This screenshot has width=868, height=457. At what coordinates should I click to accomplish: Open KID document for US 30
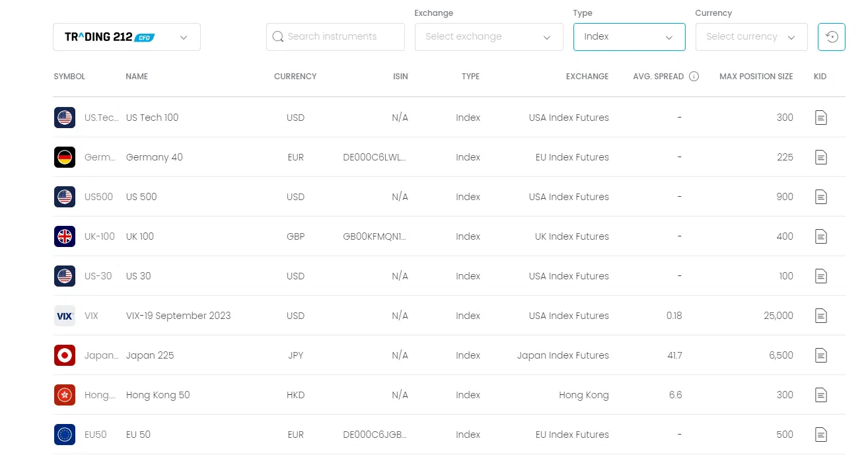tap(820, 276)
